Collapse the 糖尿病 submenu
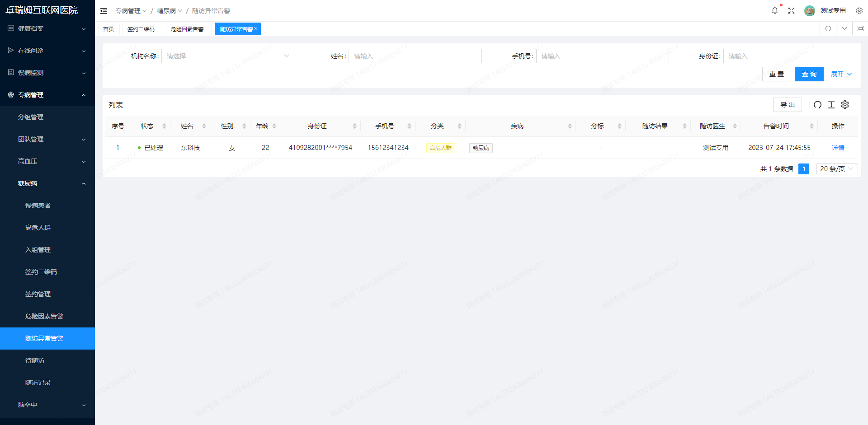 pyautogui.click(x=47, y=183)
